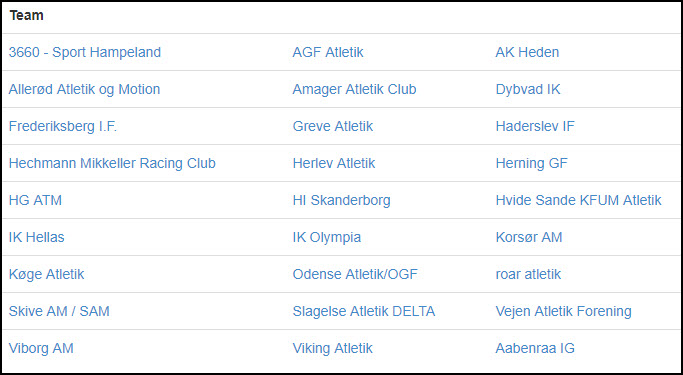The image size is (683, 375).
Task: Select IK Olympia team
Action: (327, 237)
